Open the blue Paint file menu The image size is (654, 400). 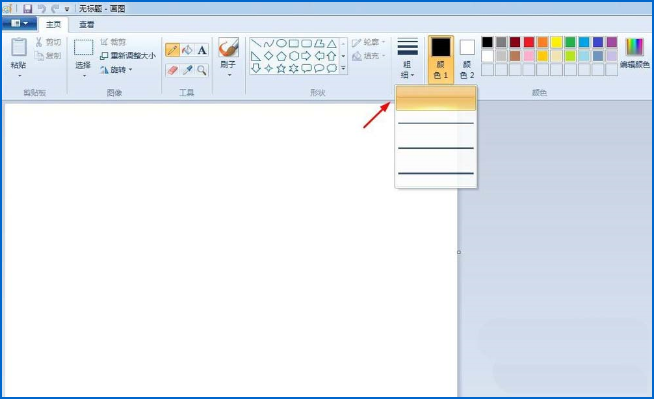[x=19, y=23]
